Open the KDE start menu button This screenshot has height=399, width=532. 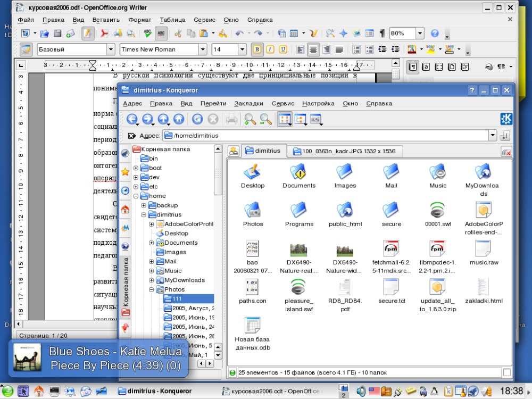point(7,391)
